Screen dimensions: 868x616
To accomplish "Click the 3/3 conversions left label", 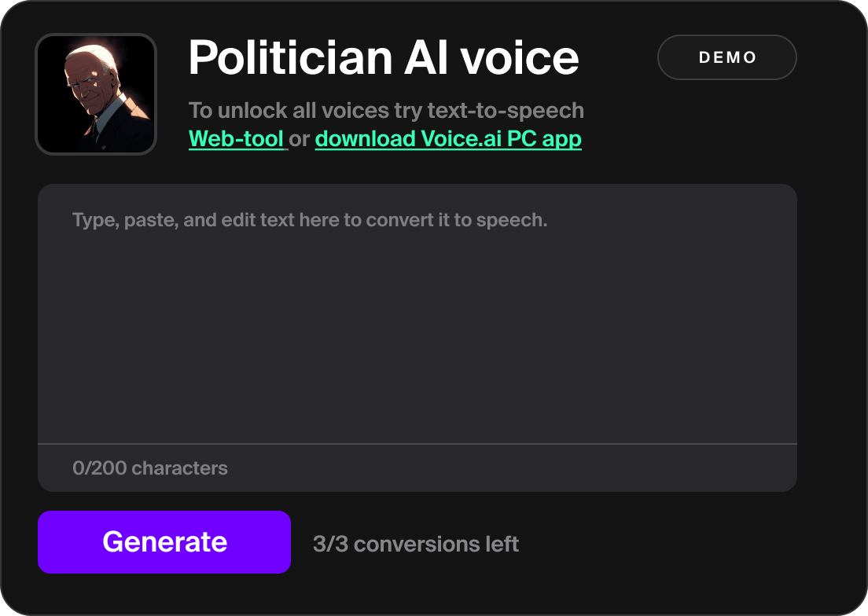I will pyautogui.click(x=417, y=543).
